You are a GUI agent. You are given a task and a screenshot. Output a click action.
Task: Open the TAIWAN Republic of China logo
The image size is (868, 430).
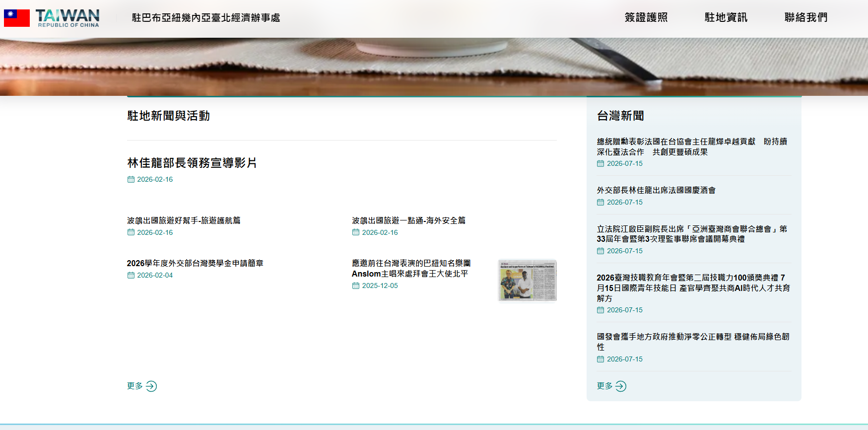point(68,18)
